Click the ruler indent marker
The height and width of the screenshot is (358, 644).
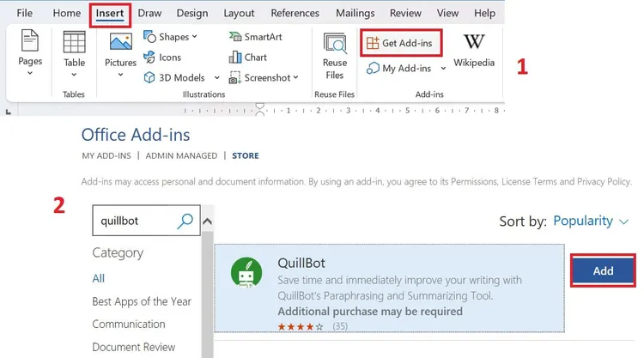(x=259, y=110)
